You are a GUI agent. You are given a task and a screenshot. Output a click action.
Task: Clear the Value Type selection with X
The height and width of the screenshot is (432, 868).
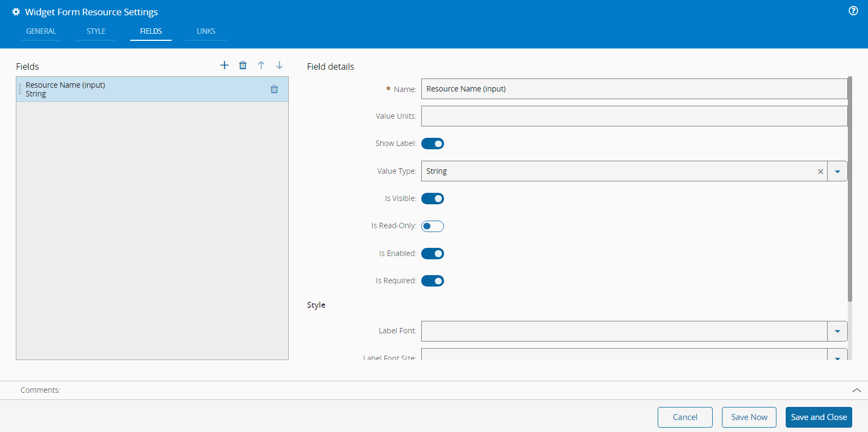pyautogui.click(x=820, y=172)
